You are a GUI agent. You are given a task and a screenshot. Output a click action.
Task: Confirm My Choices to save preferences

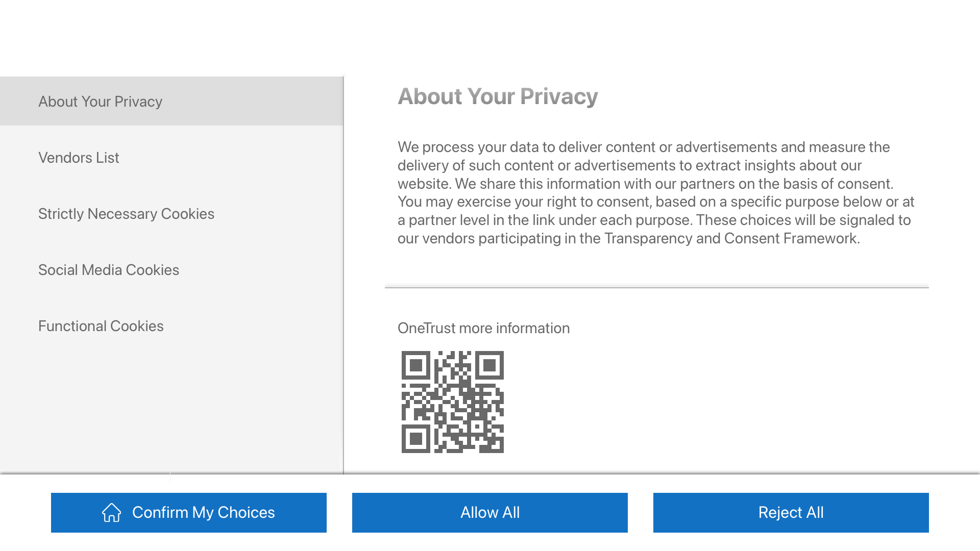click(x=189, y=513)
